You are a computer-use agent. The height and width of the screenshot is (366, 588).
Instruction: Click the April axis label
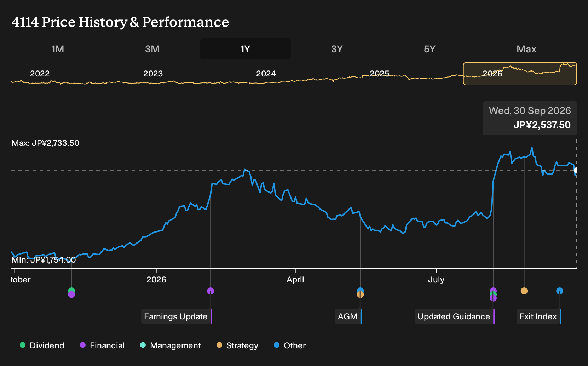(x=295, y=280)
